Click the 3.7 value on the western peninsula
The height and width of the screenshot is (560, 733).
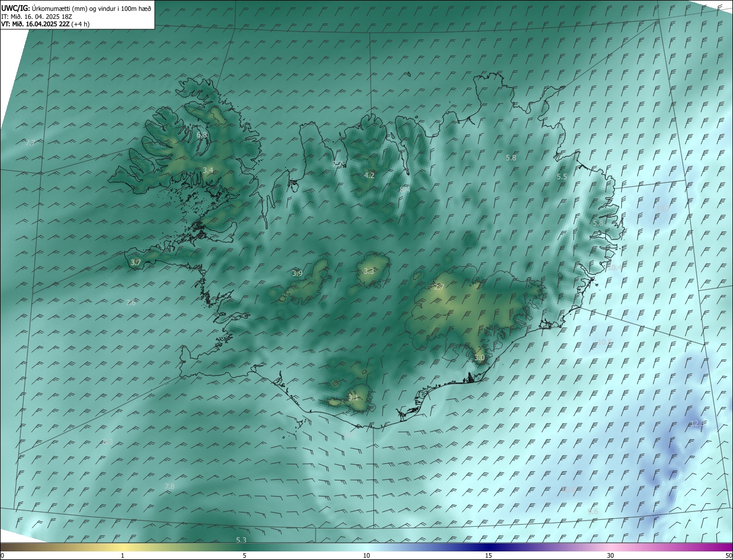point(136,262)
